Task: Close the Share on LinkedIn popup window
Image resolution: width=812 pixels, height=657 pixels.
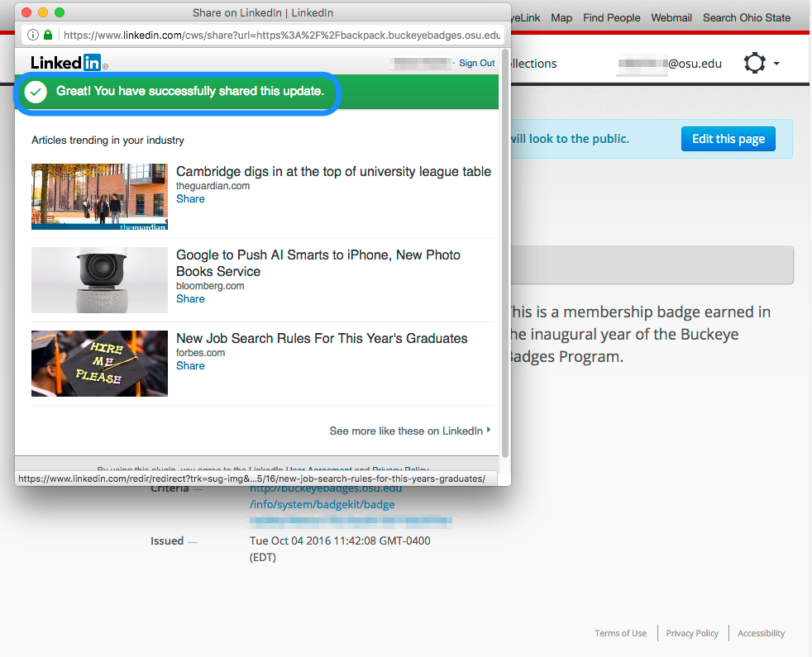Action: point(27,12)
